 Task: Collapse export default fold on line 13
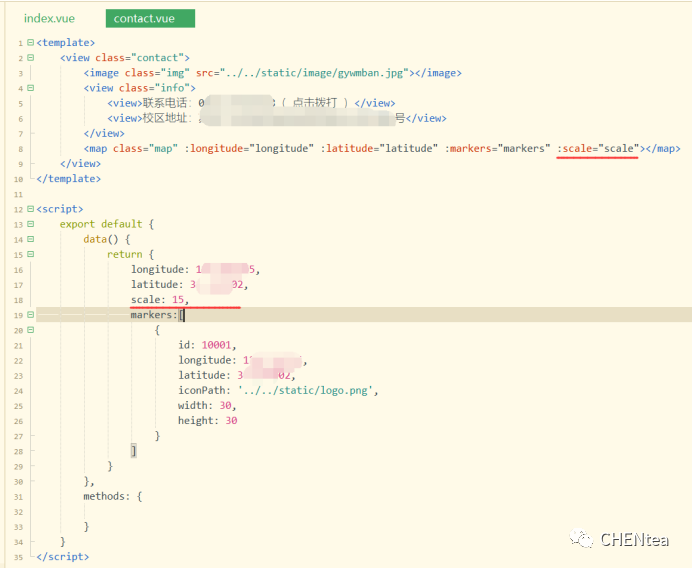pos(30,224)
